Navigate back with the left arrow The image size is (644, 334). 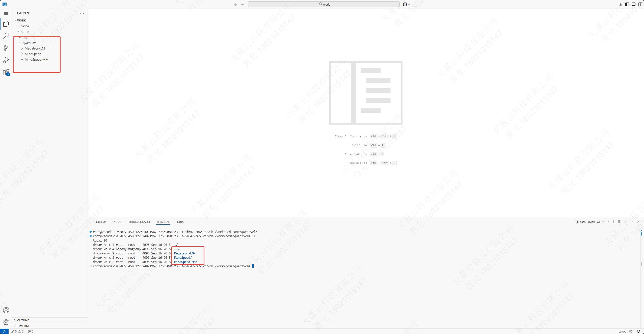pyautogui.click(x=236, y=4)
